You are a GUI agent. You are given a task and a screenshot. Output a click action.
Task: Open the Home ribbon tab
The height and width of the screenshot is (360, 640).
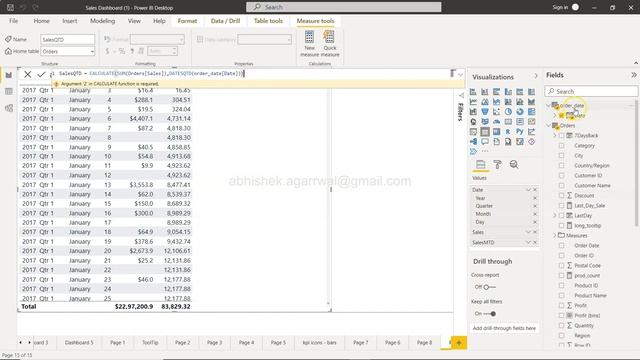42,21
